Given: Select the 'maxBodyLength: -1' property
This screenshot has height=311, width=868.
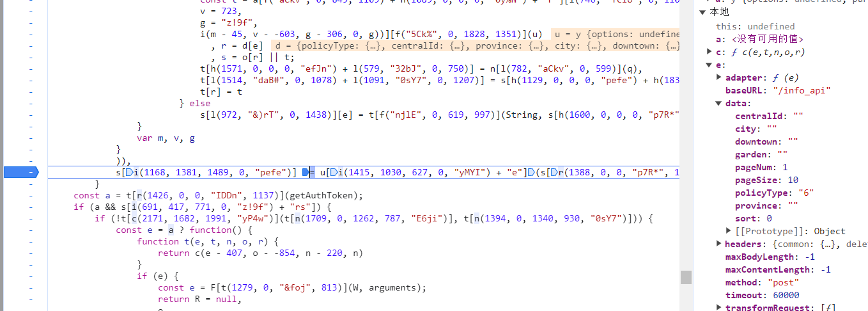Looking at the screenshot, I should tap(770, 257).
